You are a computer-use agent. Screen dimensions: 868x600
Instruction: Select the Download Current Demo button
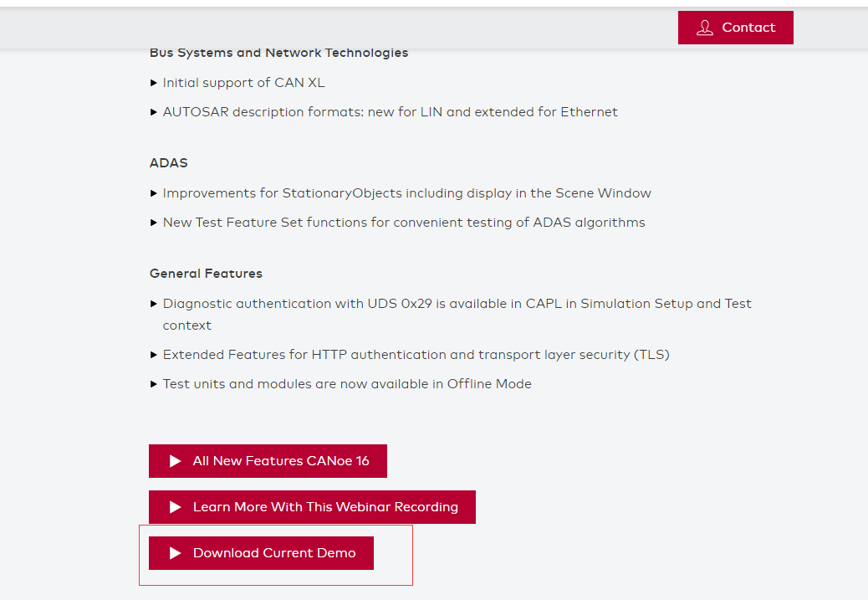coord(261,553)
